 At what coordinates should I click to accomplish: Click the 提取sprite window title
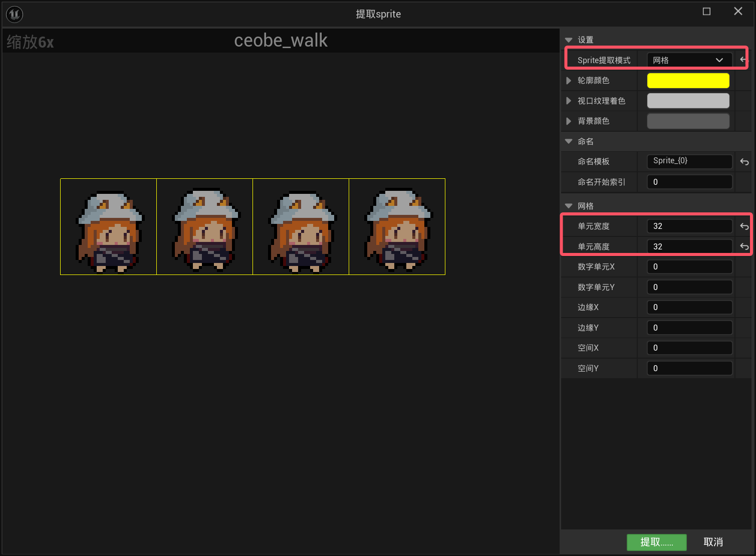(378, 14)
